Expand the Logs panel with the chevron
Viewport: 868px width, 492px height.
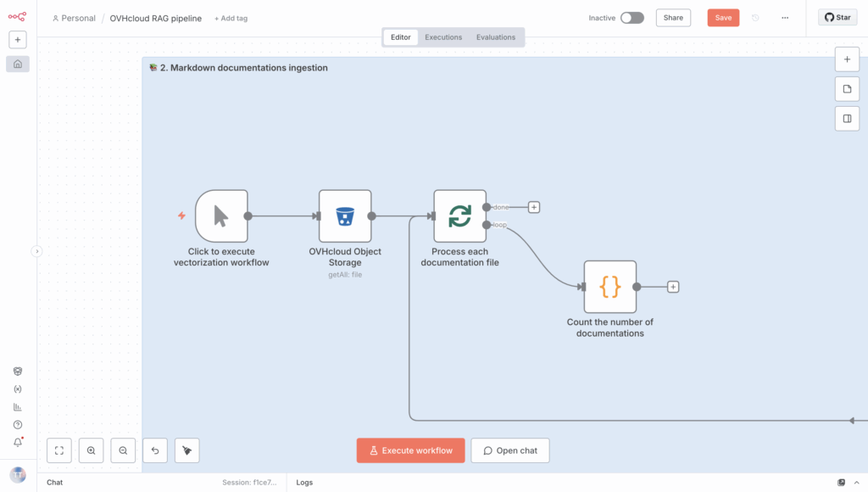[858, 483]
